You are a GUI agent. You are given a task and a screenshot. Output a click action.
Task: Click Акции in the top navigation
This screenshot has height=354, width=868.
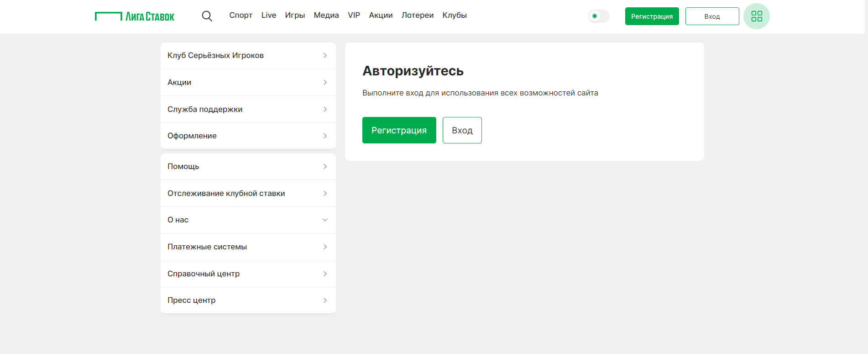[x=381, y=15]
